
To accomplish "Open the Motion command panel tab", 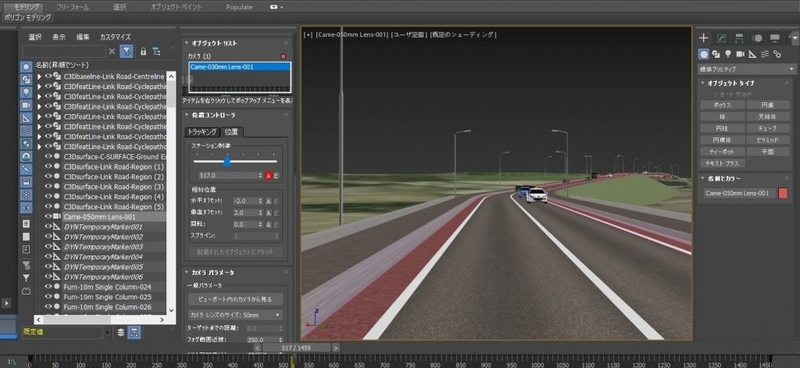I will [x=757, y=38].
